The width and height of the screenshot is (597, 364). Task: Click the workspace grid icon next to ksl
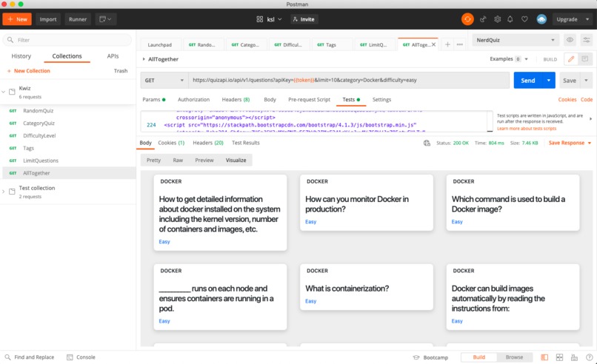pos(260,19)
